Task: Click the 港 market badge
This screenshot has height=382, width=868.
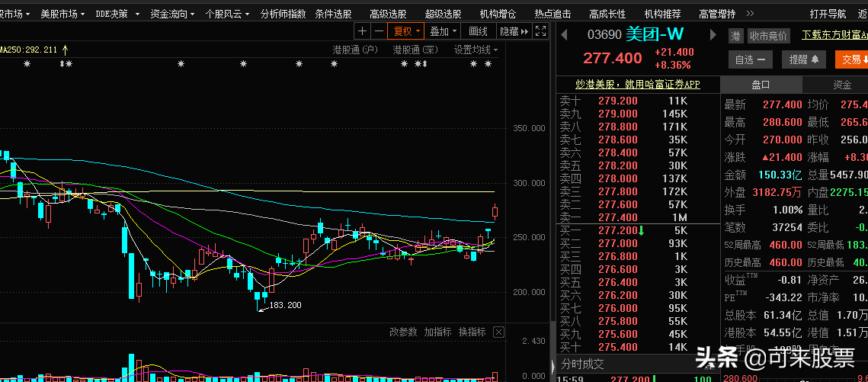Action: [735, 36]
